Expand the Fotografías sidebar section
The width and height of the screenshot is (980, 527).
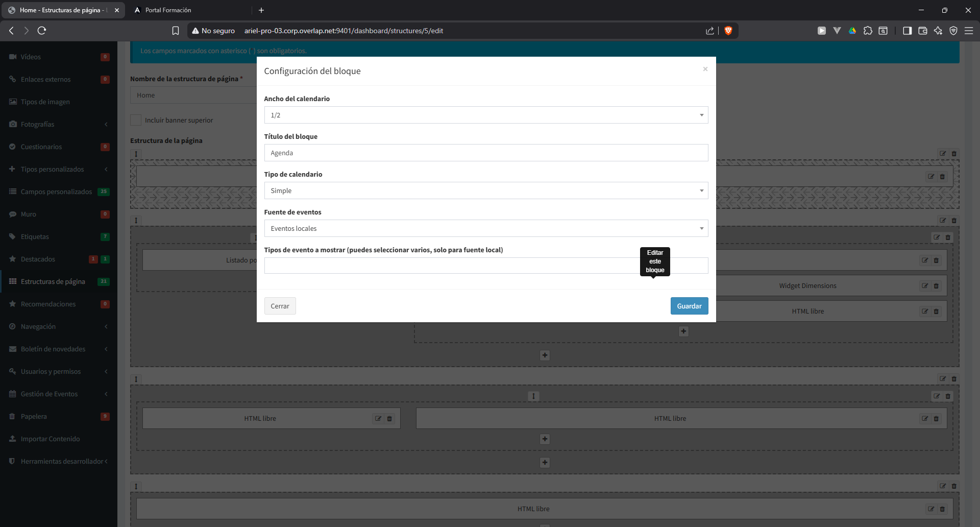59,124
